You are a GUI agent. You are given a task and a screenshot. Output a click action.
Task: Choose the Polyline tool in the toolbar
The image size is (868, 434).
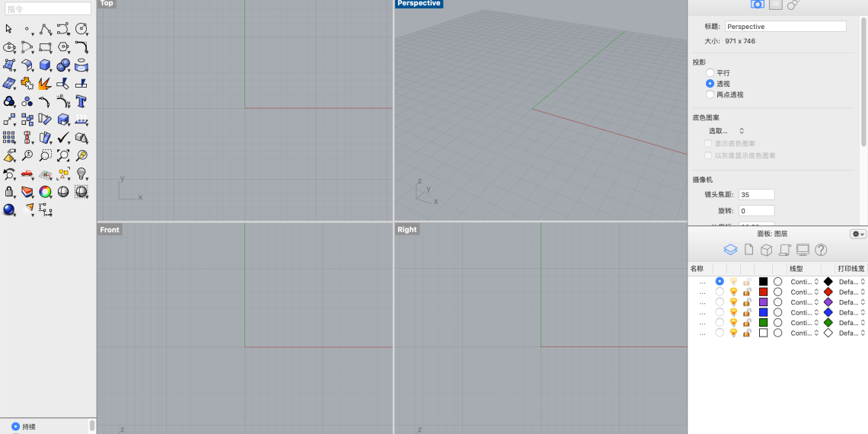45,30
